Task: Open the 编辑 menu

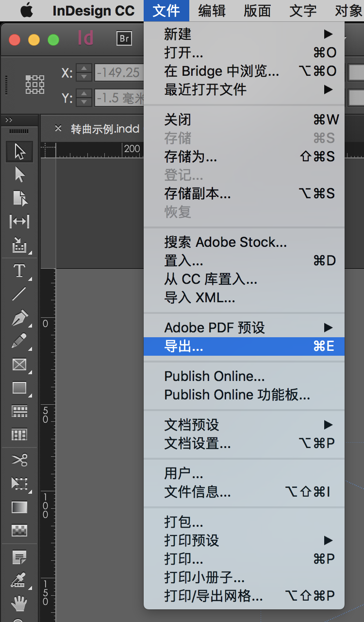Action: (x=211, y=10)
